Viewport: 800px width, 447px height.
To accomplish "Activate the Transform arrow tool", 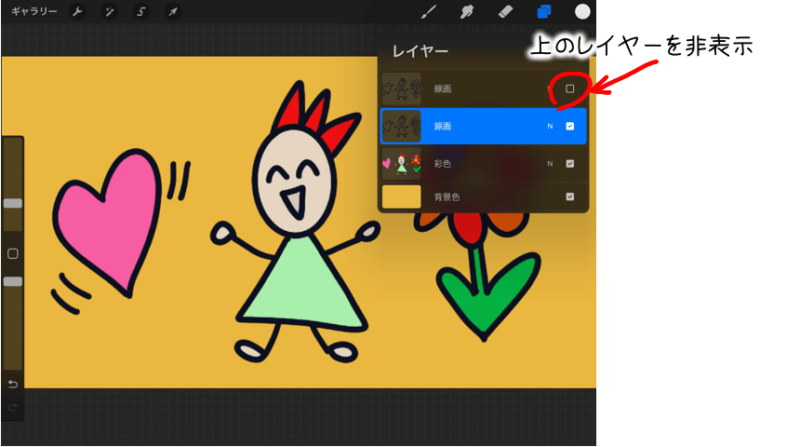I will pyautogui.click(x=173, y=11).
